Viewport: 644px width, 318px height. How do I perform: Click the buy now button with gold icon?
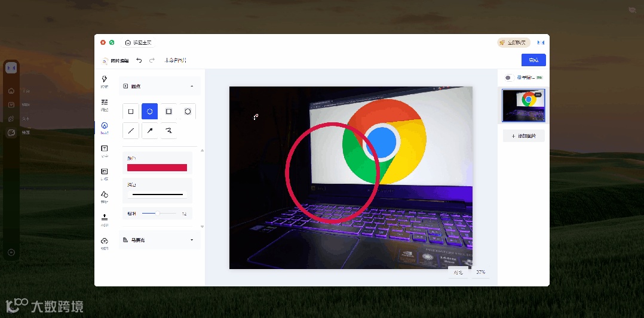click(x=514, y=42)
